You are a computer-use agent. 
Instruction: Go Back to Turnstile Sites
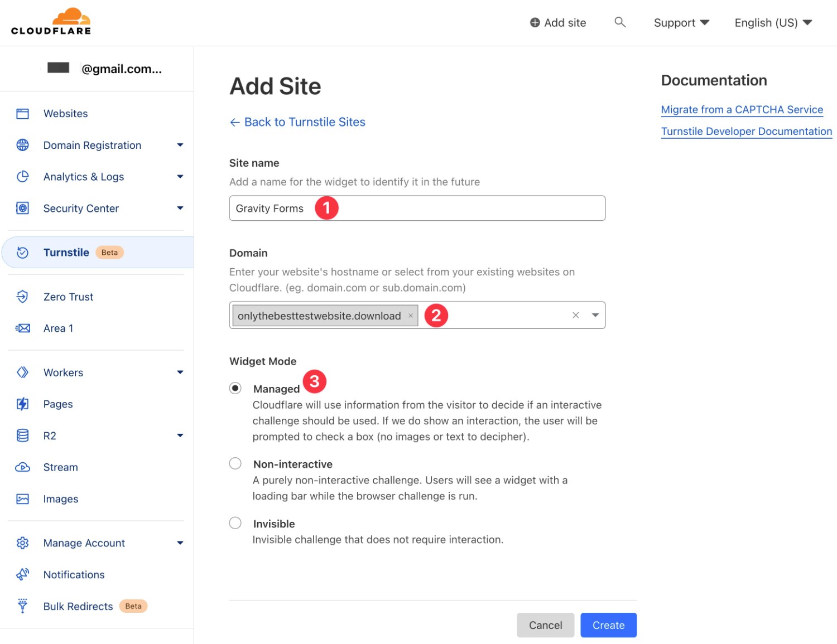(297, 122)
